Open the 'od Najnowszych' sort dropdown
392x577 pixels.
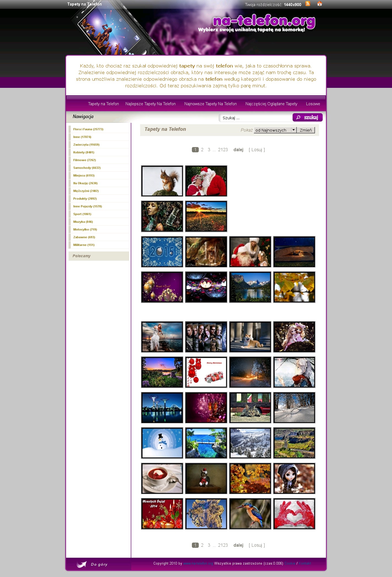tap(275, 130)
